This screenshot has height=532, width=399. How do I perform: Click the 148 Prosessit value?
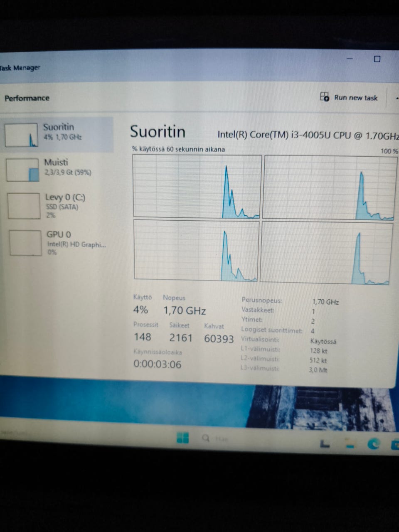click(x=142, y=337)
